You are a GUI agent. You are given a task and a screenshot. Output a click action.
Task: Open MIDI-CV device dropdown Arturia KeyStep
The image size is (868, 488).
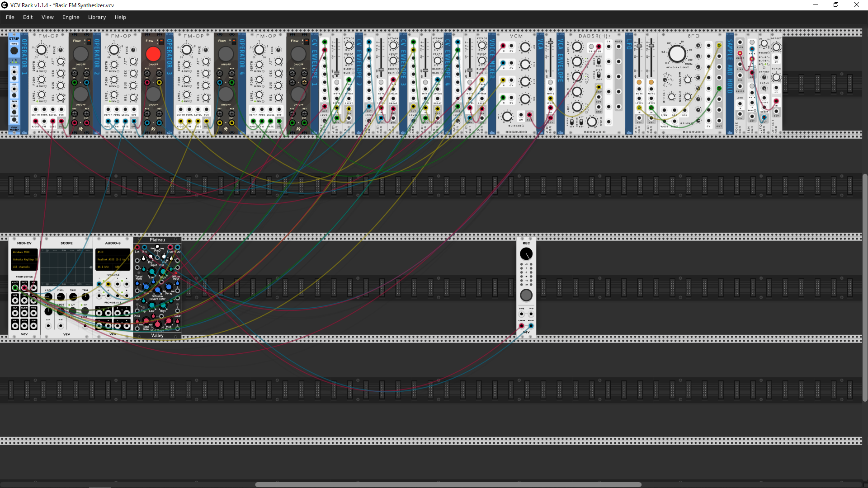click(x=24, y=259)
